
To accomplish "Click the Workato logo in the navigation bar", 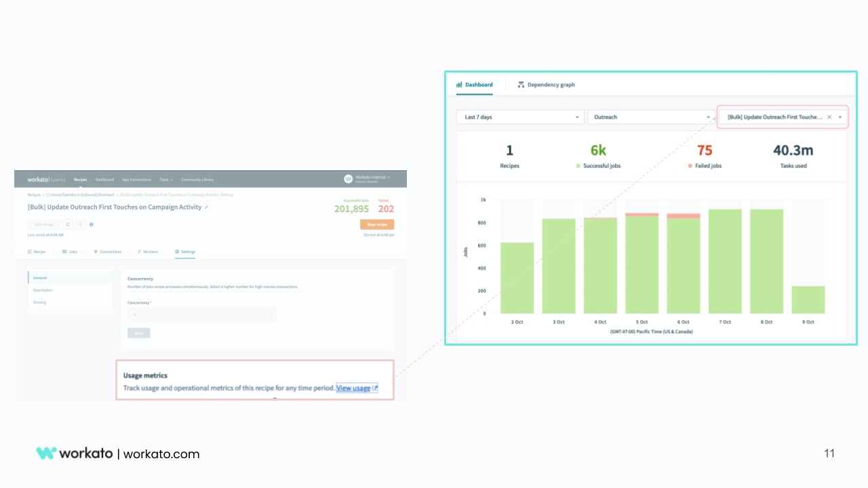I will pos(46,180).
